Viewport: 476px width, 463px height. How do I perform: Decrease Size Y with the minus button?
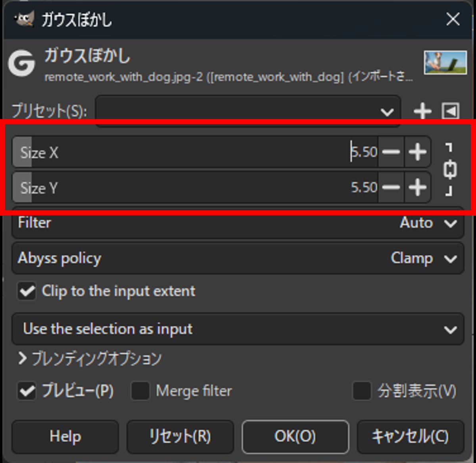[391, 187]
